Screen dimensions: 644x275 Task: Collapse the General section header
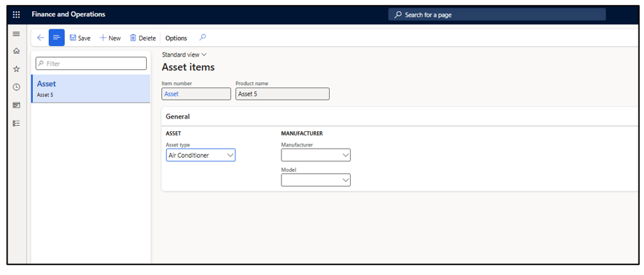(x=400, y=117)
